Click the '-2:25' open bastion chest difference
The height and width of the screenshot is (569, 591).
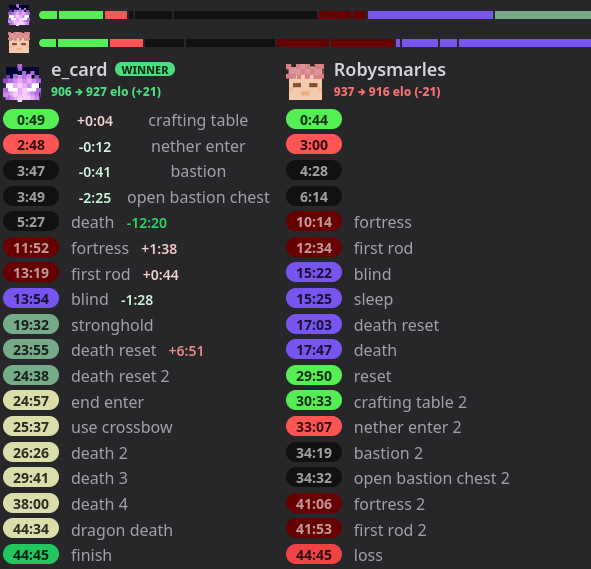[95, 198]
